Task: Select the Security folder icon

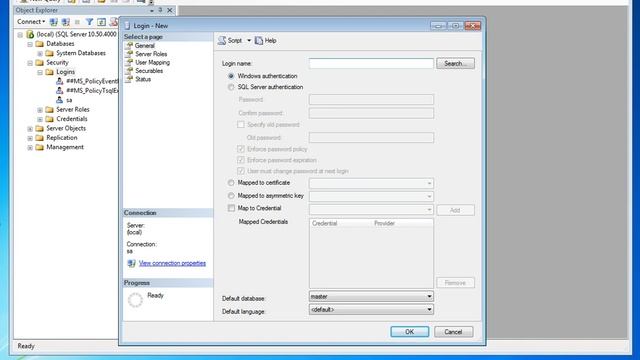Action: click(x=40, y=62)
